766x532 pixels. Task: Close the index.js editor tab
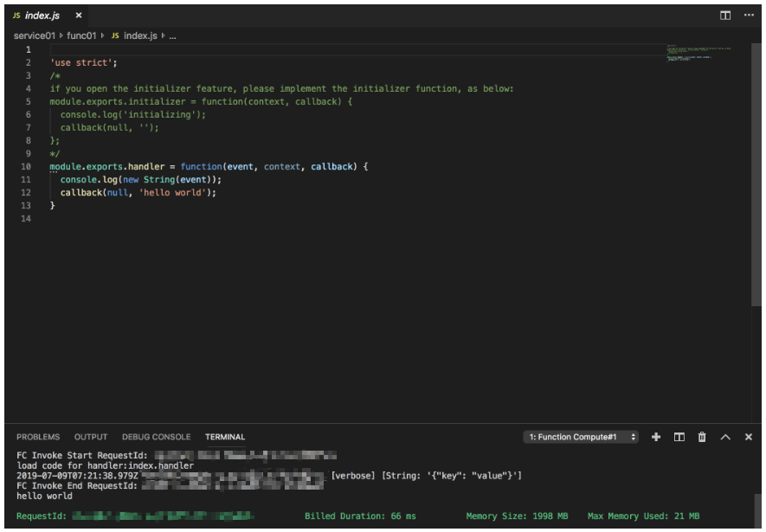coord(79,16)
